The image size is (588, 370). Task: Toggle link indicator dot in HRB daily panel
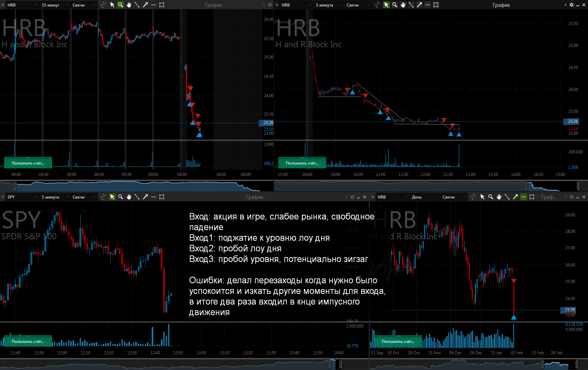coord(373,197)
